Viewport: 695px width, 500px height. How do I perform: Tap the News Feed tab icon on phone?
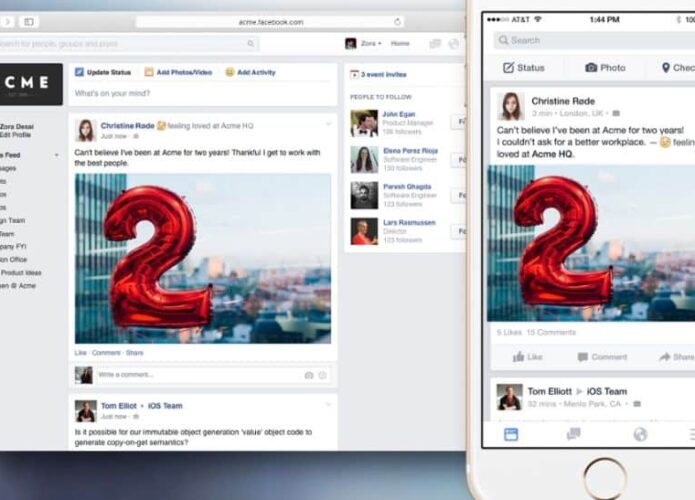coord(511,434)
